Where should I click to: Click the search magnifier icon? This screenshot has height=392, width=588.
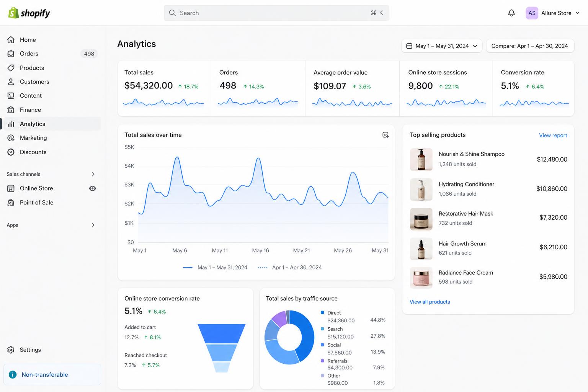point(173,13)
